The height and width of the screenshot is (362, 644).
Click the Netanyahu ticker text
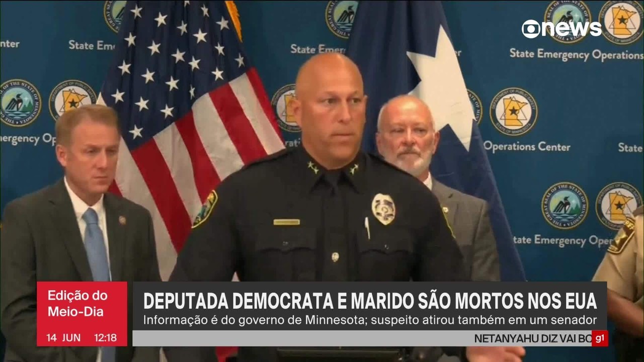(533, 339)
